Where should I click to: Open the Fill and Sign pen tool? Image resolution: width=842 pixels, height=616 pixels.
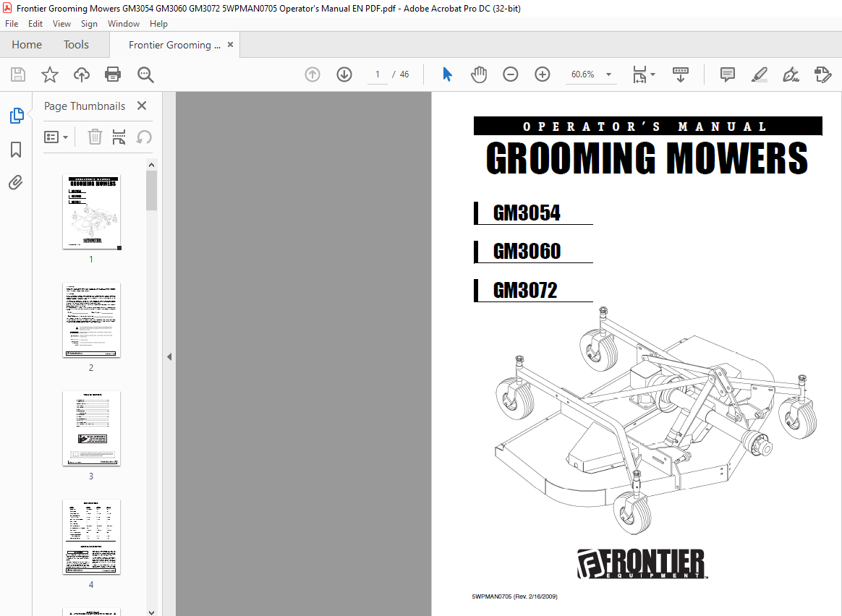coord(791,74)
